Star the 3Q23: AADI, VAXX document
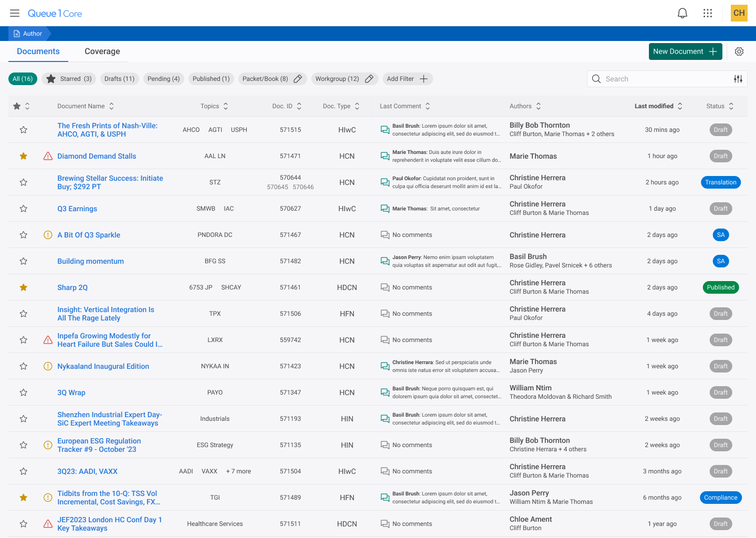 click(x=24, y=471)
